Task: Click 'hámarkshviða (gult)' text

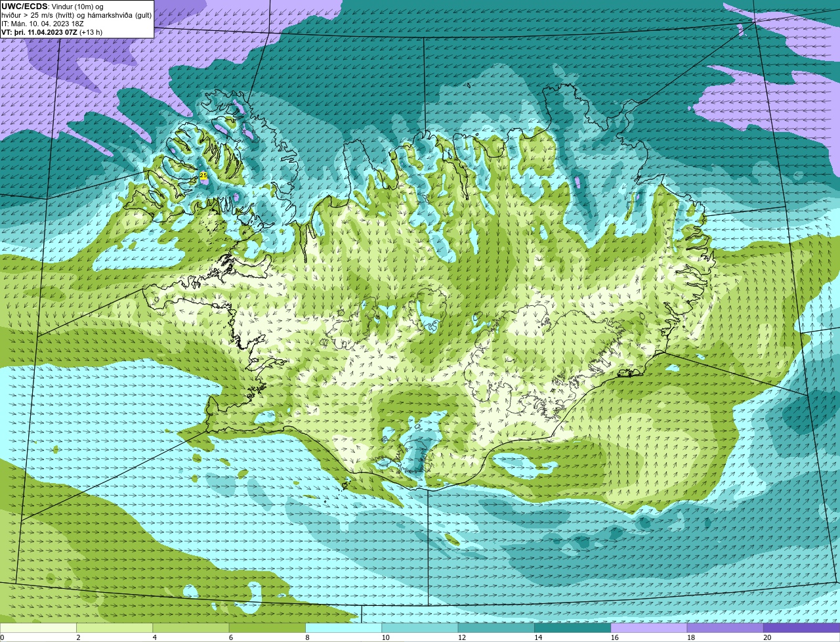Action: click(119, 15)
